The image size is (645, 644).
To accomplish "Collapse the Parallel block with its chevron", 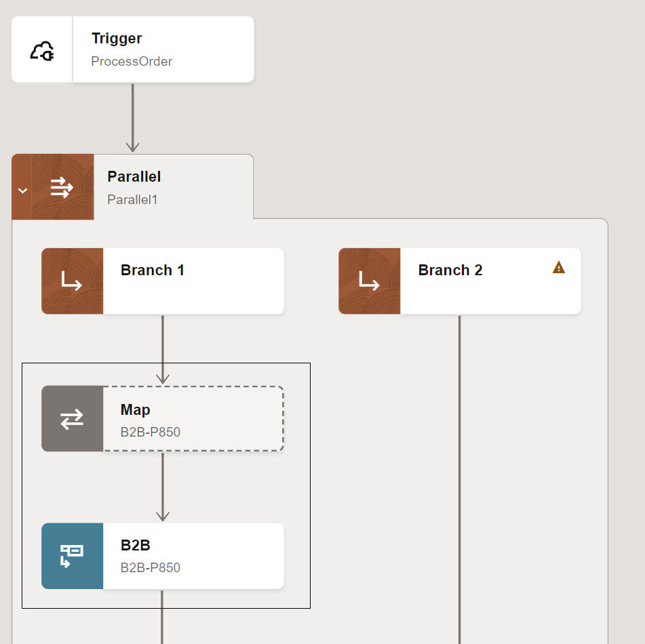I will 22,190.
